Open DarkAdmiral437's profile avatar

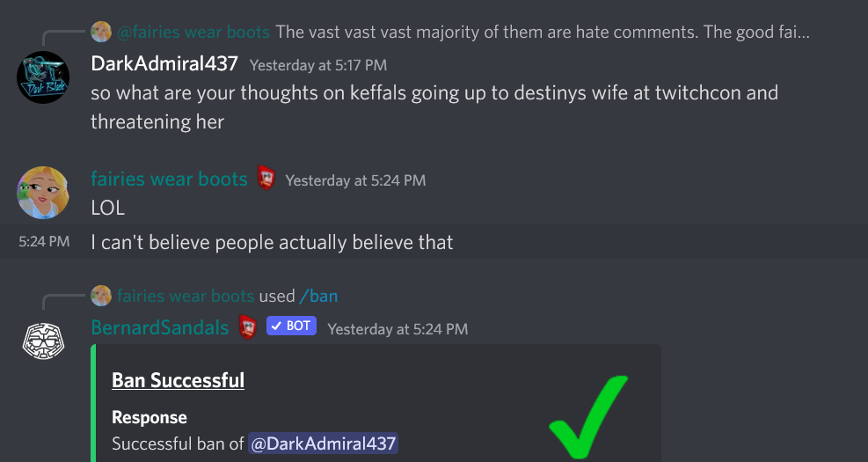click(43, 77)
